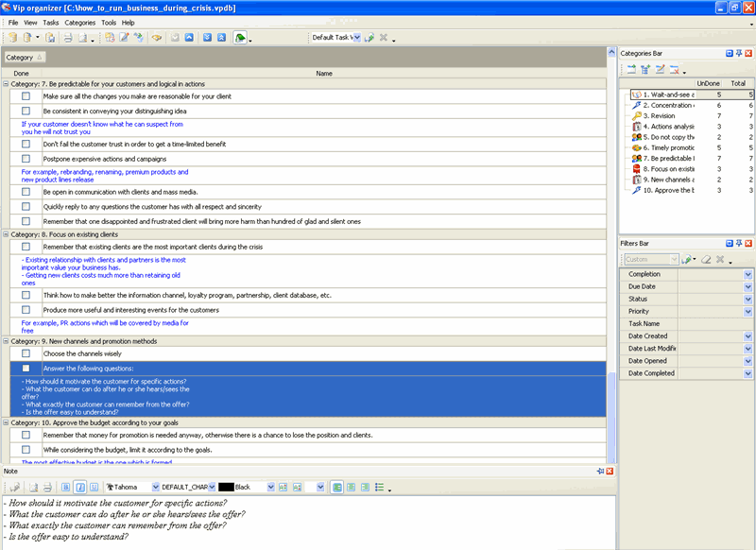
Task: Align note text to the right
Action: tap(365, 488)
